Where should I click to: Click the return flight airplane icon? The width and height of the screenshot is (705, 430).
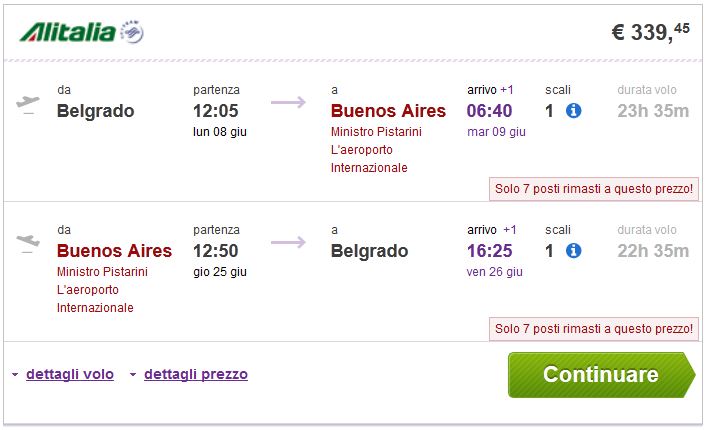coord(28,242)
